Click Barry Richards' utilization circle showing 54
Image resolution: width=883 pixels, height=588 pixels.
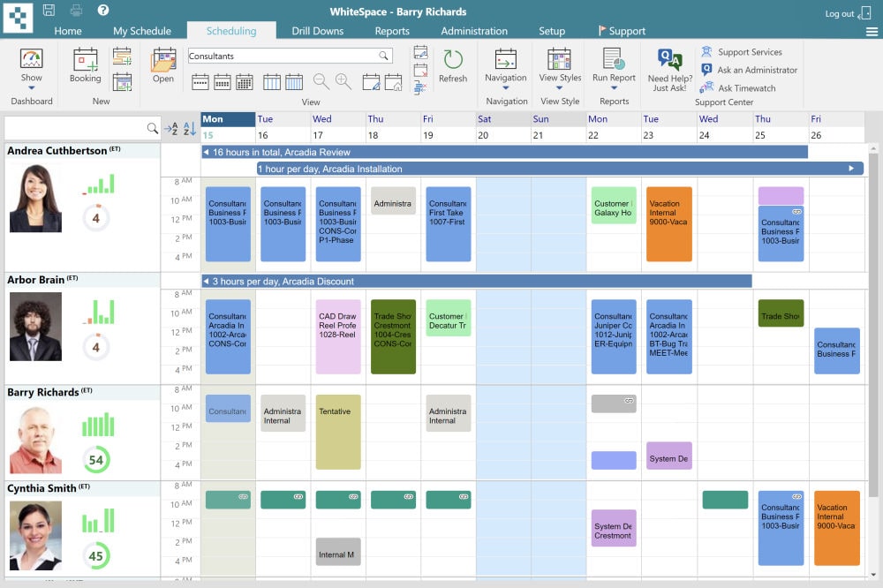(x=96, y=460)
